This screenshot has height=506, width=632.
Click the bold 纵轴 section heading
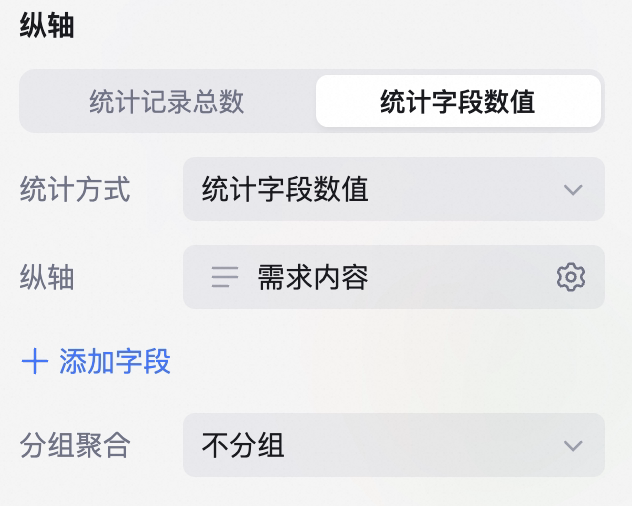tap(47, 25)
